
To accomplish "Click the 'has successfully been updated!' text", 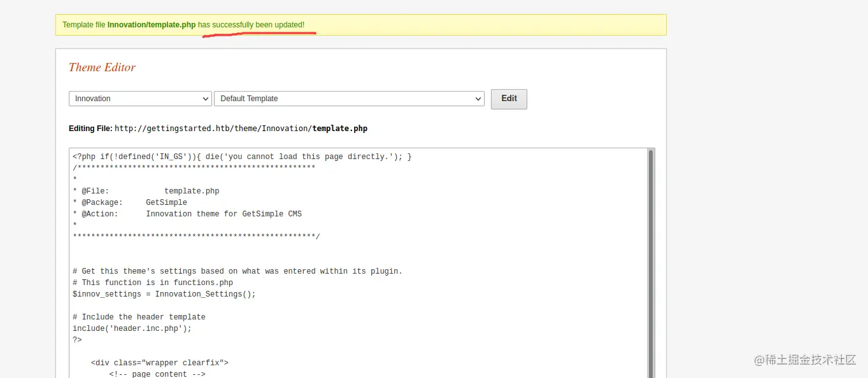I will [251, 25].
